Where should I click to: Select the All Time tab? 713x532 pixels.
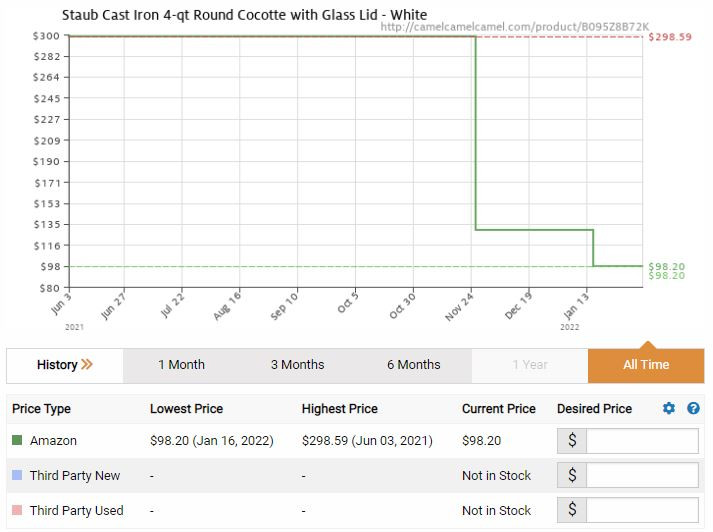[x=646, y=365]
